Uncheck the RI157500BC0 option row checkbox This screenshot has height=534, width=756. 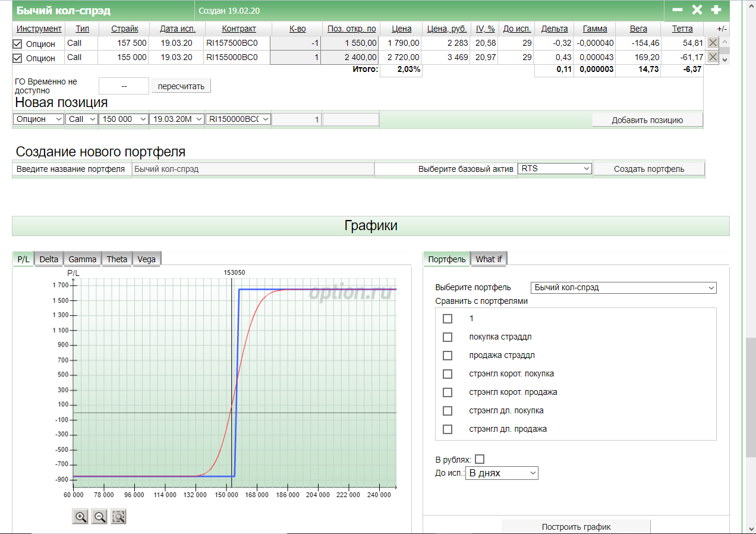[x=17, y=43]
